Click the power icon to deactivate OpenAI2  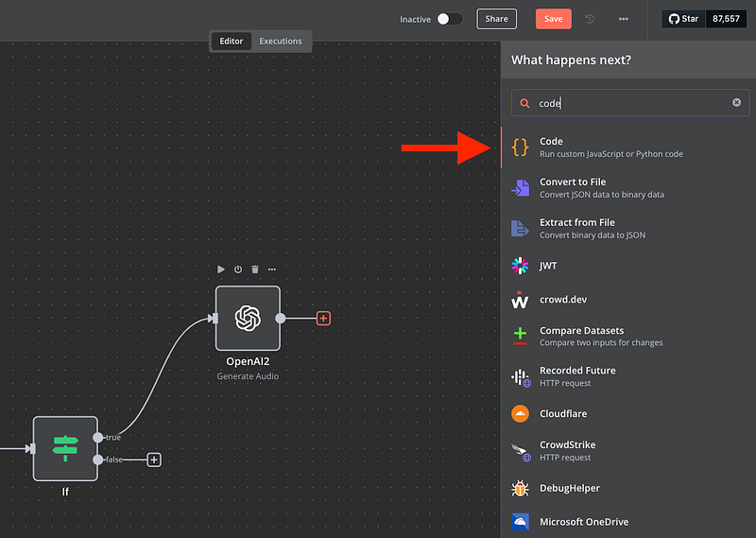[x=238, y=269]
